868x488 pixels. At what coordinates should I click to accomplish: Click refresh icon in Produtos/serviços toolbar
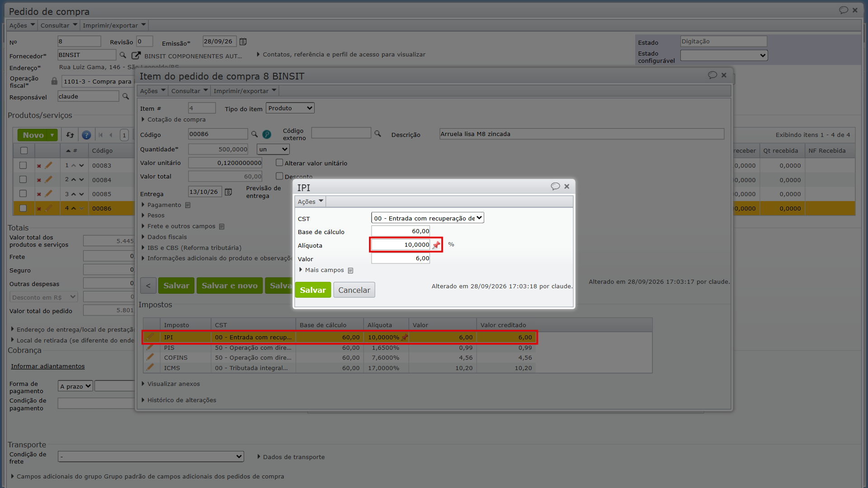coord(70,135)
